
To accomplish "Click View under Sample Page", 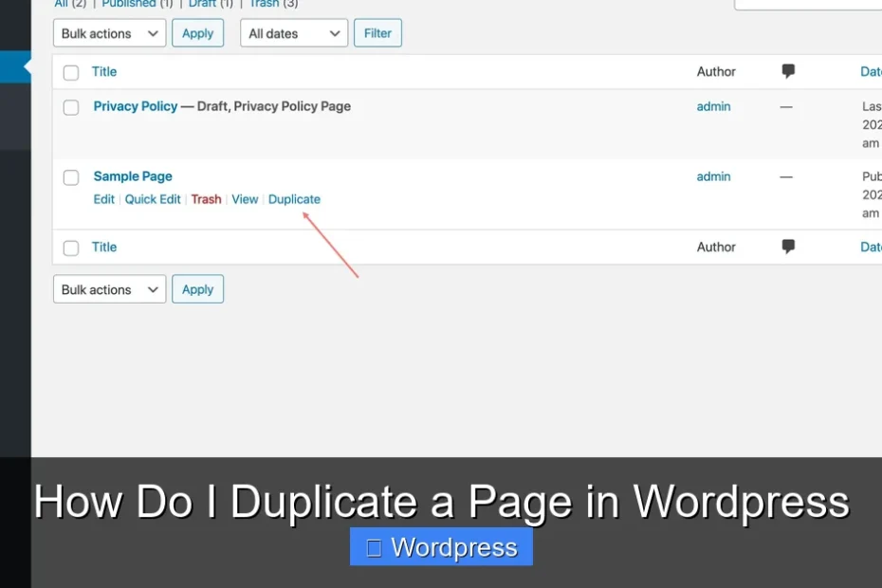I will (245, 199).
